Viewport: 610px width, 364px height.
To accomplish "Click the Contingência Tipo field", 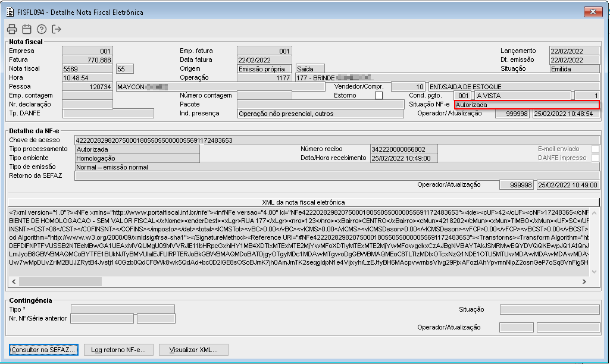I will [x=123, y=309].
